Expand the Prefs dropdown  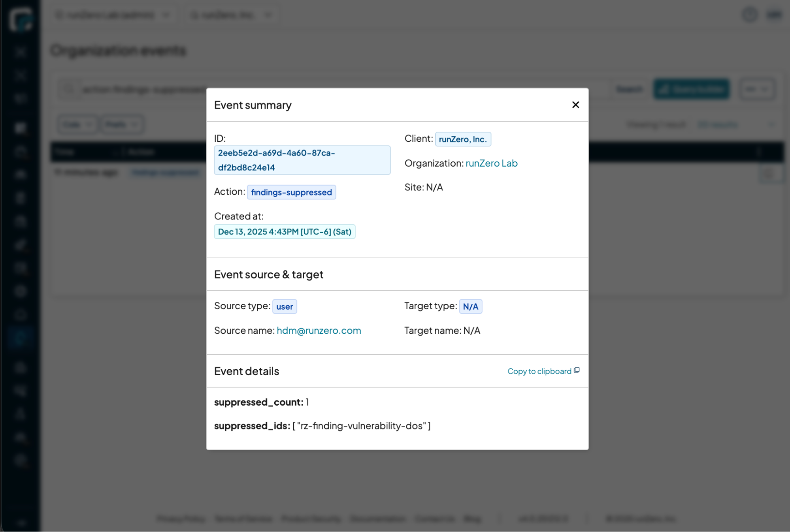pyautogui.click(x=122, y=124)
